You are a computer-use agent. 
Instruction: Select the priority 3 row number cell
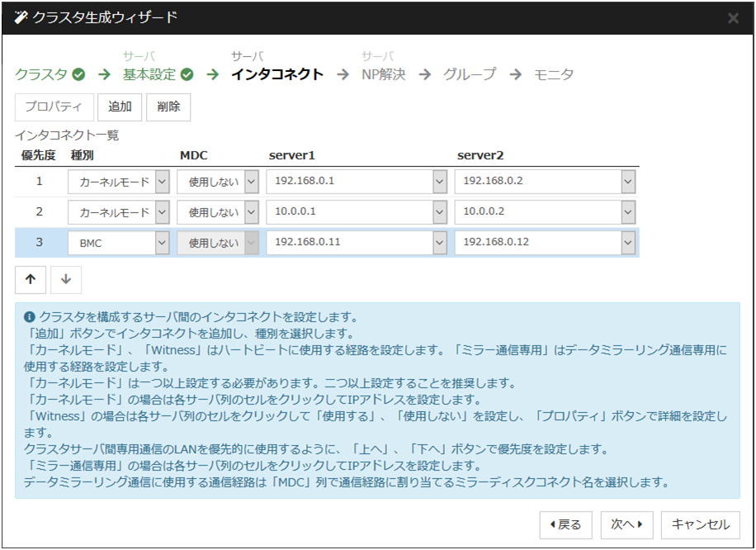pos(39,244)
